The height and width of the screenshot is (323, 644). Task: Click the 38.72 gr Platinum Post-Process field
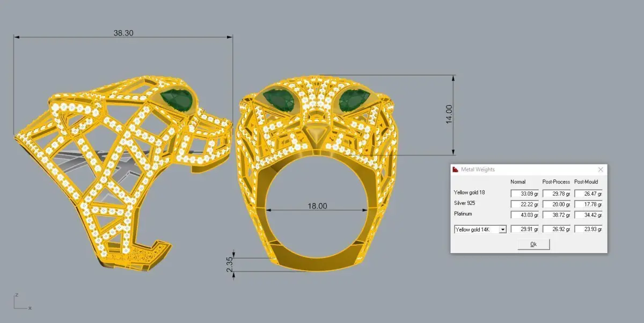click(556, 214)
